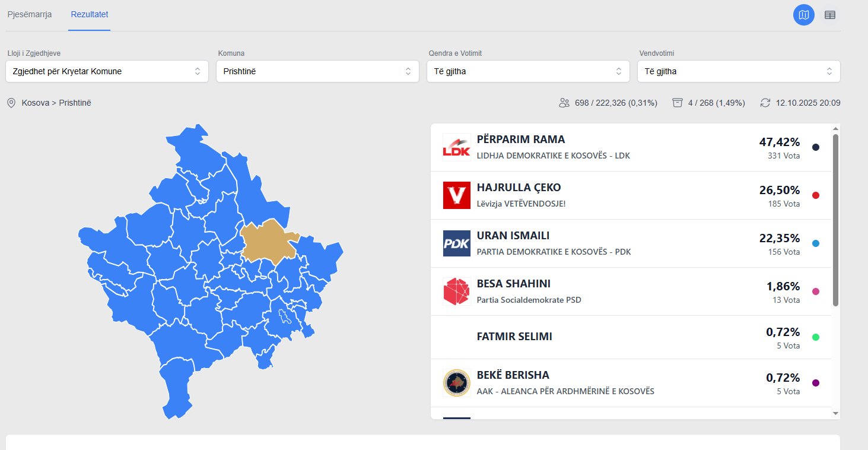868x450 pixels.
Task: Expand the Vendvotimi dropdown
Action: point(739,71)
